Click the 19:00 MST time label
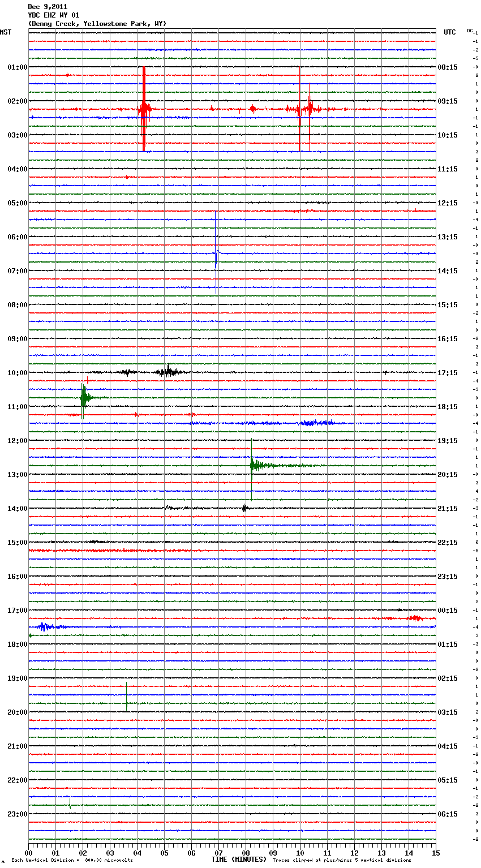The width and height of the screenshot is (481, 868). point(18,678)
